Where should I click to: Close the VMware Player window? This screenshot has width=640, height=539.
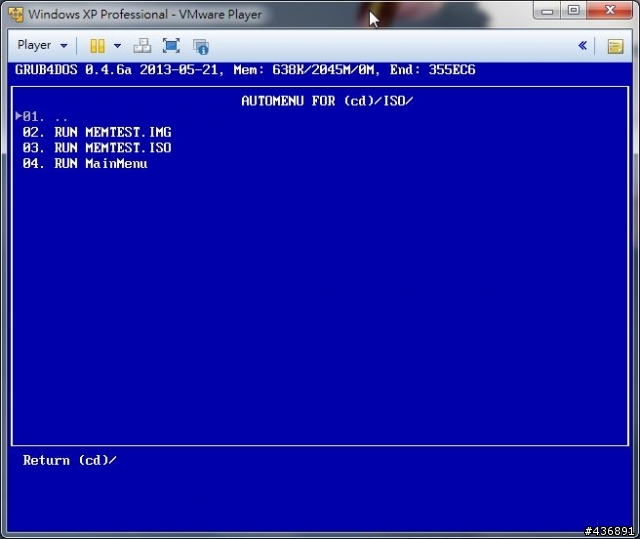coord(610,11)
